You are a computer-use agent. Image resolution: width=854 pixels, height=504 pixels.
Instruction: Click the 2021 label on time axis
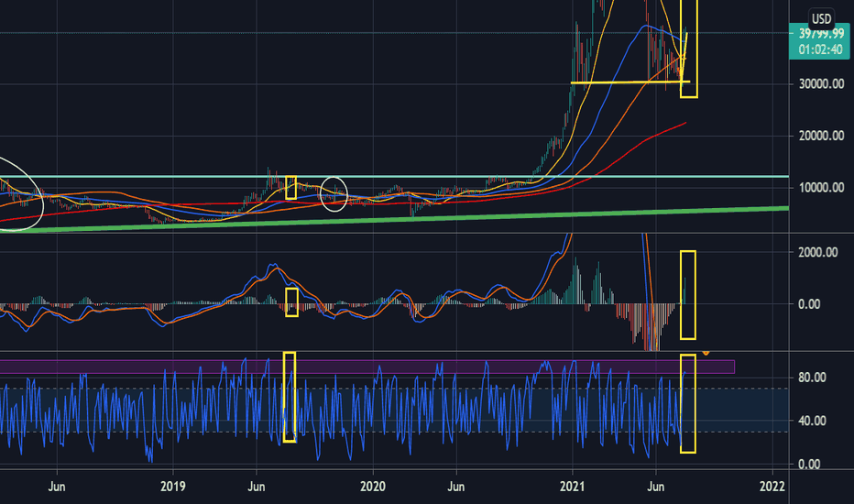coord(573,486)
